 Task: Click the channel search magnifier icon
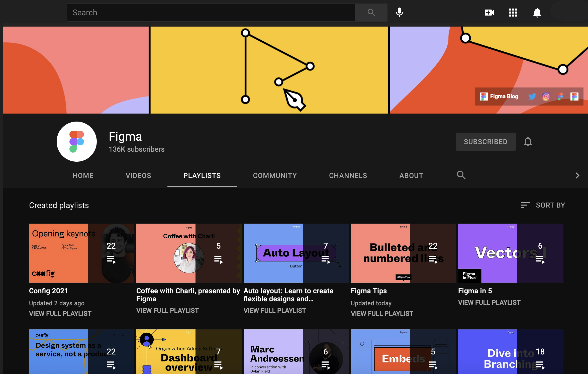[x=461, y=175]
